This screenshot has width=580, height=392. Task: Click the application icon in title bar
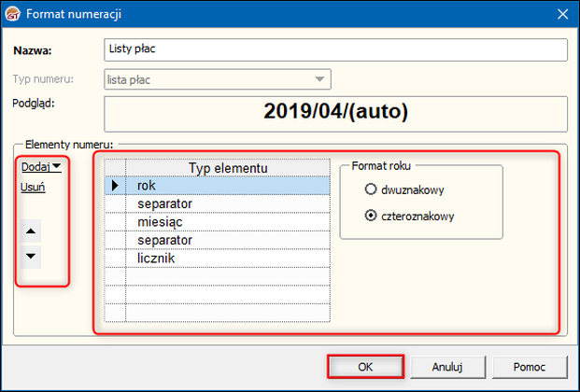tap(11, 13)
